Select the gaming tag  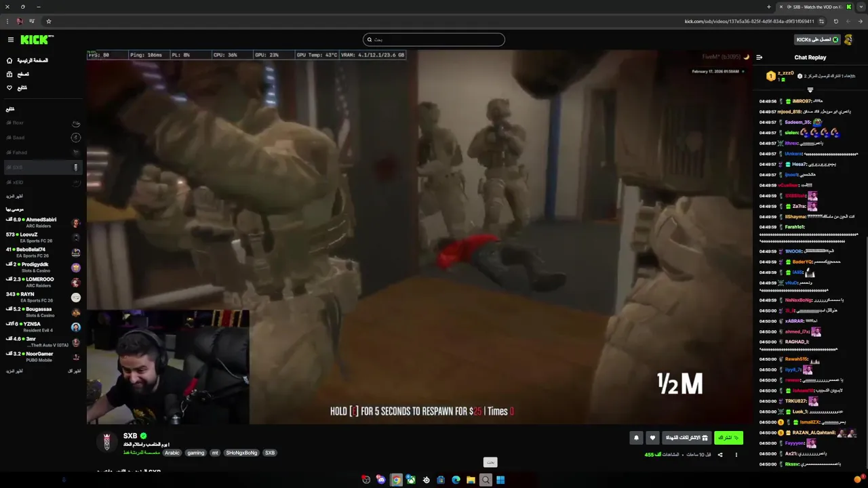pyautogui.click(x=196, y=453)
